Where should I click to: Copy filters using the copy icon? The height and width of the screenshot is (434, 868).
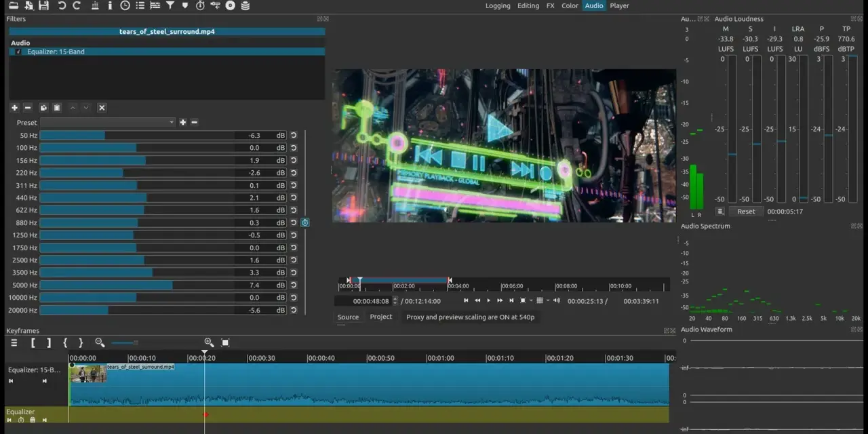click(43, 108)
